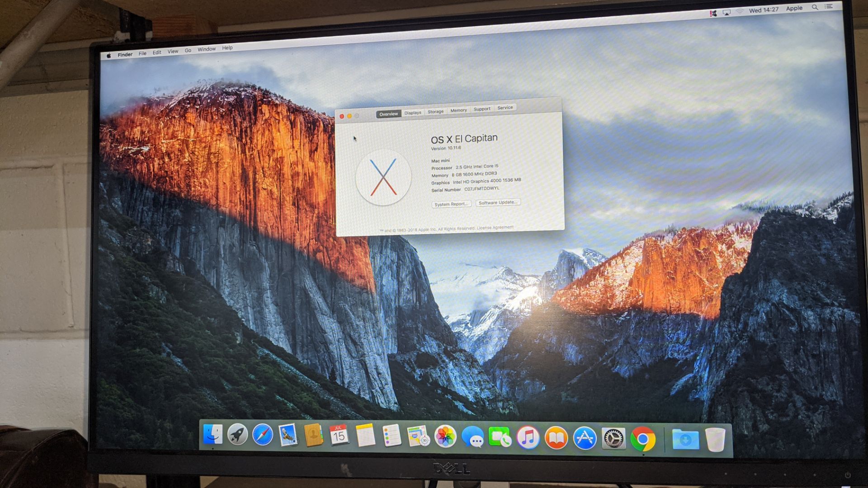Open the Edit menu

[157, 52]
